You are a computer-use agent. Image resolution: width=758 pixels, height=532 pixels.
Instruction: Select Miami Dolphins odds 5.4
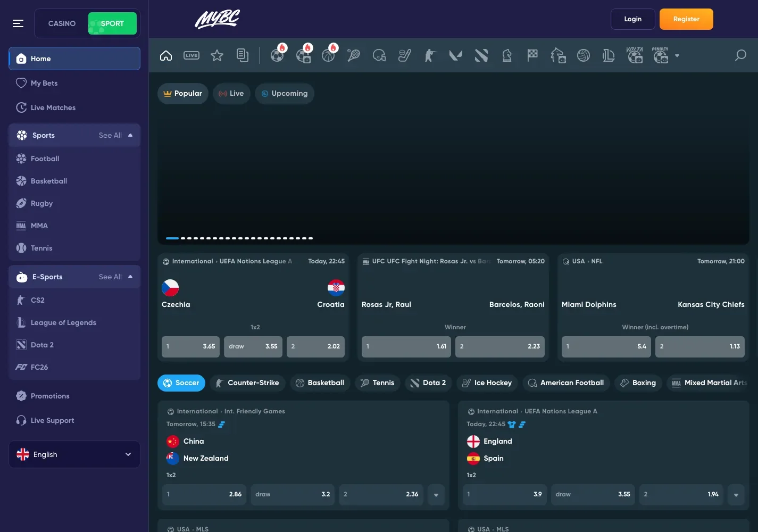point(606,346)
